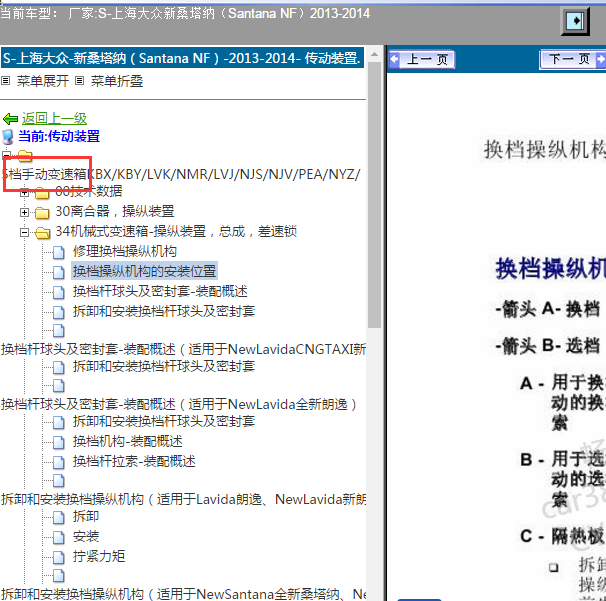Open 换档杆拉索-装配概述 page
The height and width of the screenshot is (601, 606).
(134, 461)
